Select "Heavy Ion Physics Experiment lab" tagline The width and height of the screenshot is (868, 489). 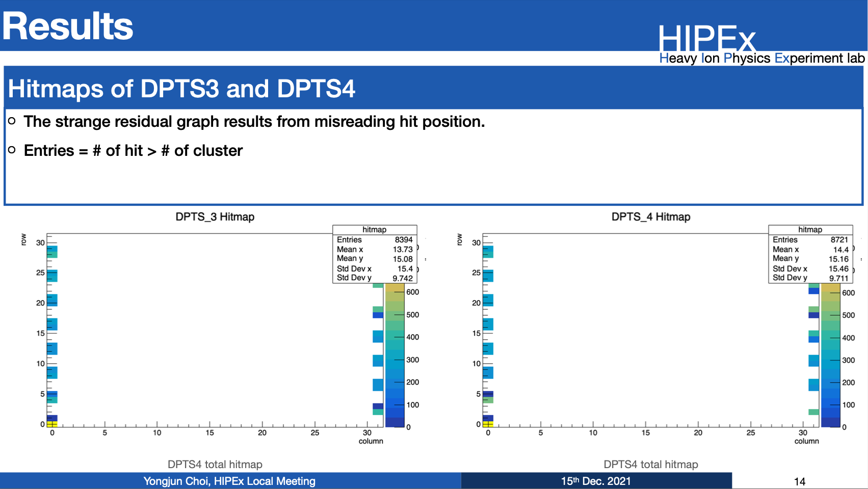pyautogui.click(x=762, y=58)
